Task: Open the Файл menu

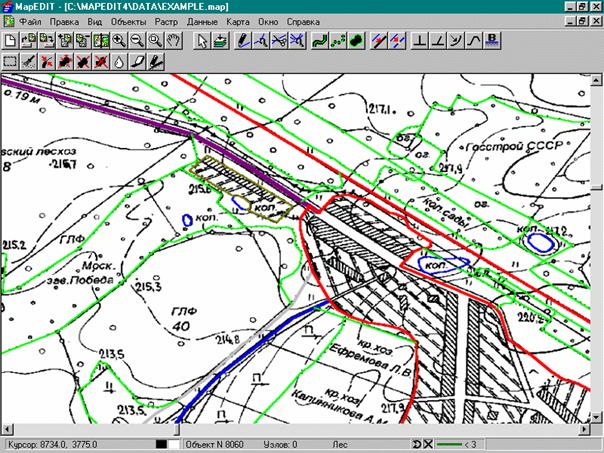Action: click(x=30, y=20)
